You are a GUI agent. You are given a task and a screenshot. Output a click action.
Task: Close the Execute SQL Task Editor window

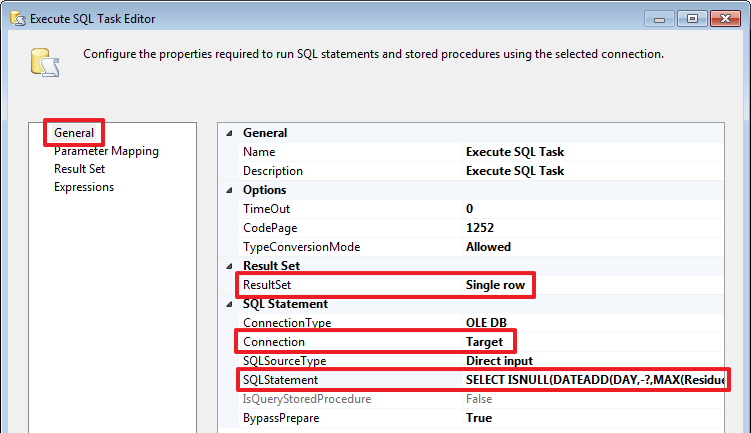pos(725,19)
